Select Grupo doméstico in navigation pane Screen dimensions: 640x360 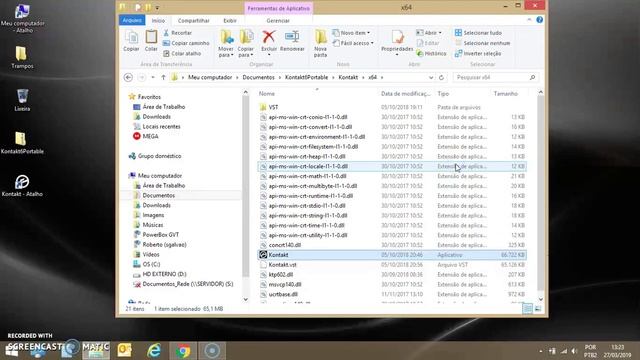click(x=159, y=156)
